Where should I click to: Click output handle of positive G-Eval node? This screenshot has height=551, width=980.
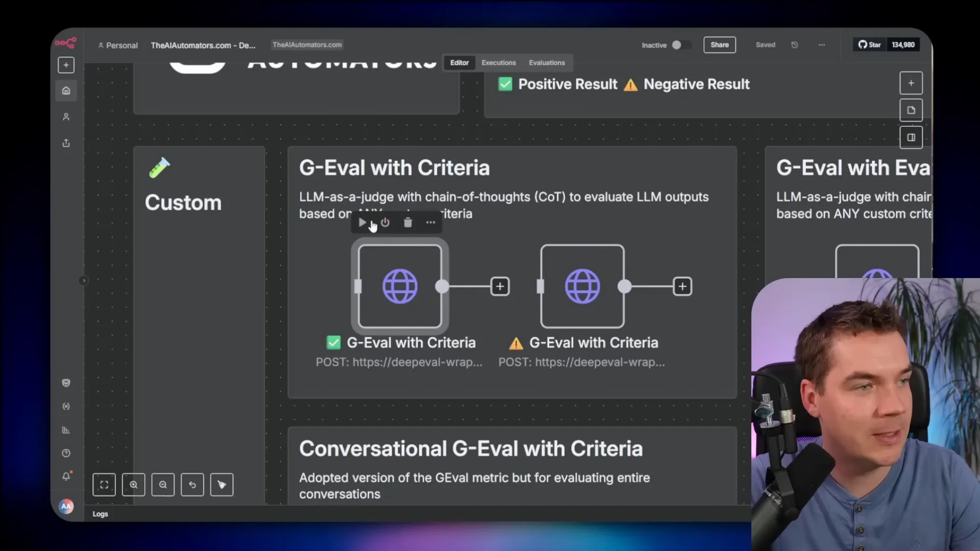[442, 286]
